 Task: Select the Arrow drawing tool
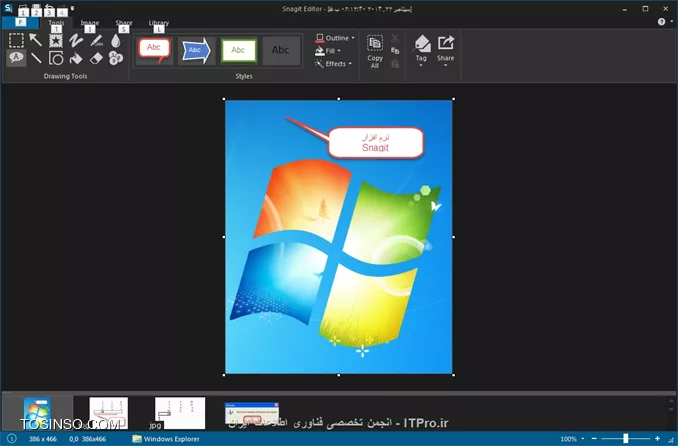(35, 40)
